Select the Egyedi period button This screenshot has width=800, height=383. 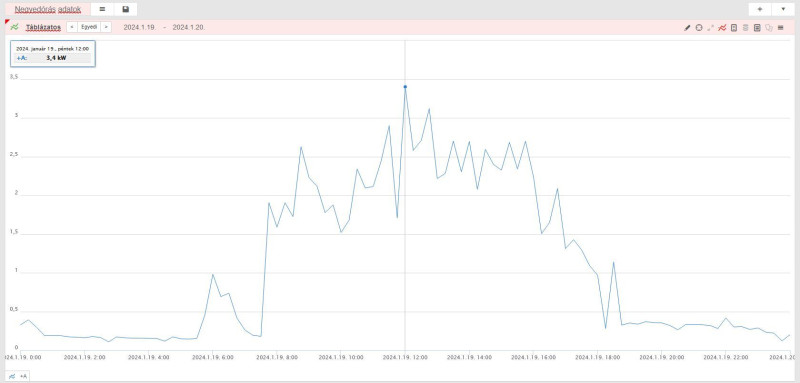click(x=89, y=27)
